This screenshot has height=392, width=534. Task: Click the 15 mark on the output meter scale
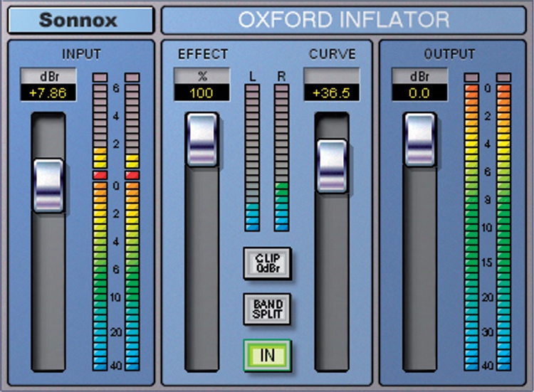pos(487,263)
